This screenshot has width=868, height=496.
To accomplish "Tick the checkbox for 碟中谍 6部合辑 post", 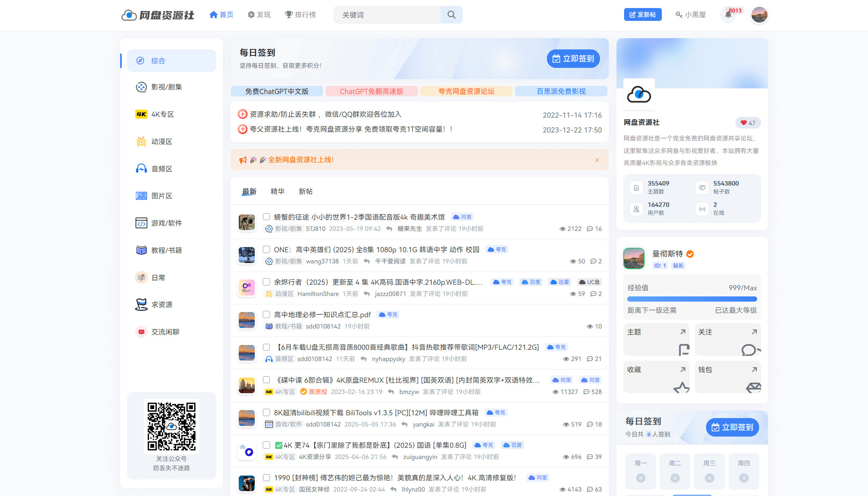I will [x=266, y=380].
